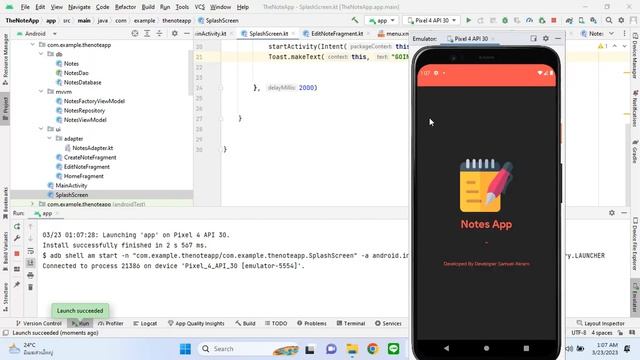Image resolution: width=640 pixels, height=360 pixels.
Task: Open the app run configuration dropdown
Action: (382, 20)
